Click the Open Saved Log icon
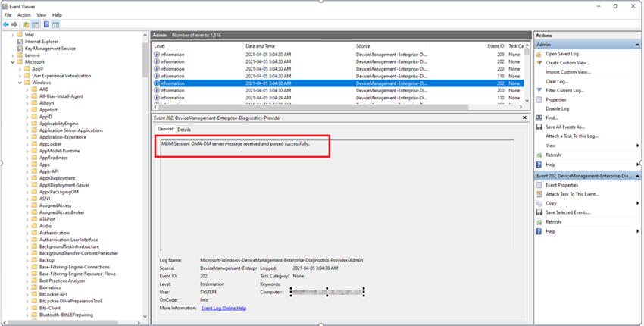This screenshot has height=326, width=644. pos(539,54)
